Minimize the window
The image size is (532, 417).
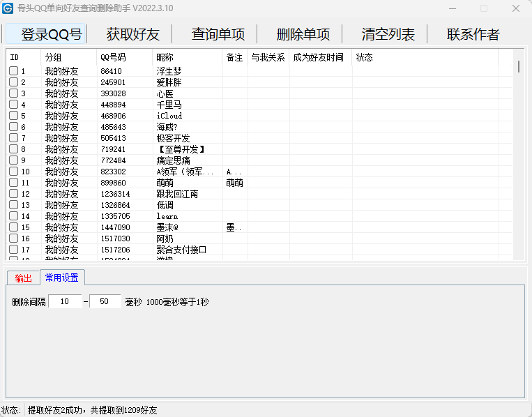pyautogui.click(x=453, y=8)
